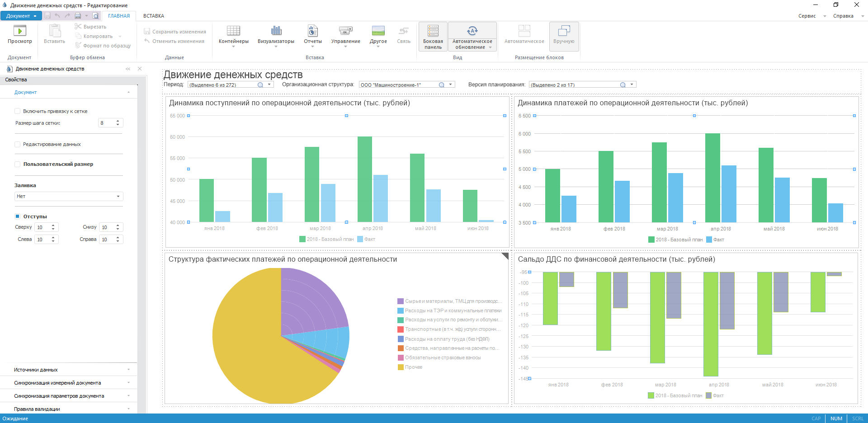
Task: Open the Справка help menu
Action: [x=843, y=16]
